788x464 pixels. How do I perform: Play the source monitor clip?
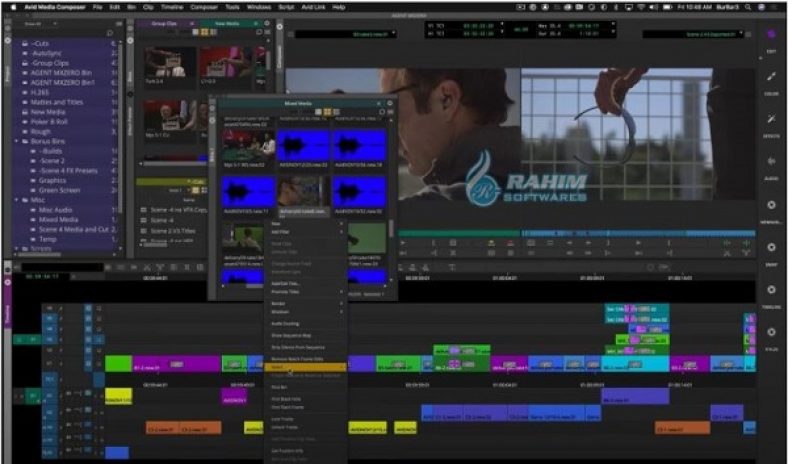coord(403,243)
